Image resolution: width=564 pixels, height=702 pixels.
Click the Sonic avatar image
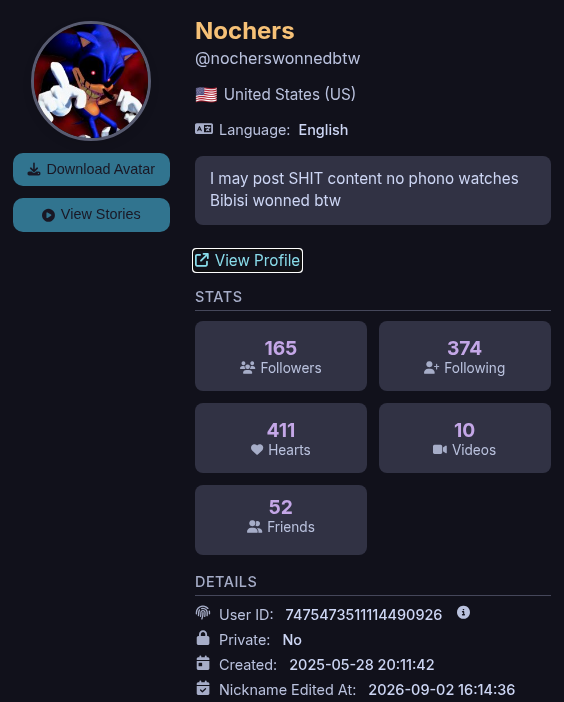pos(91,81)
